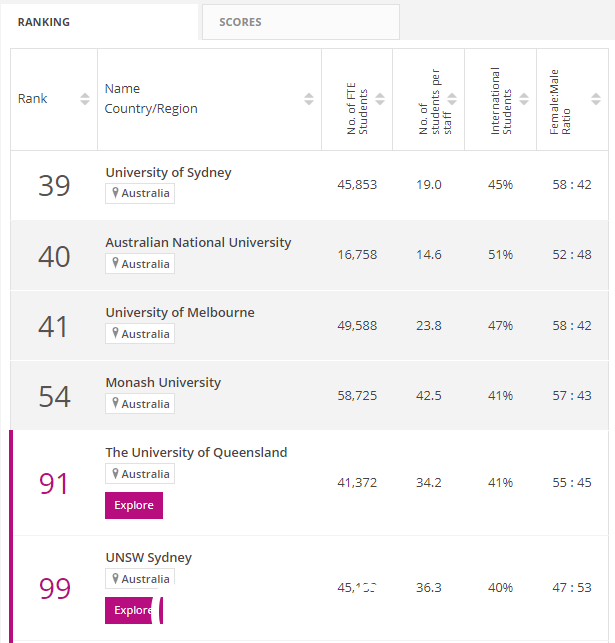
Task: Click students per staff value 36.3
Action: click(x=429, y=588)
